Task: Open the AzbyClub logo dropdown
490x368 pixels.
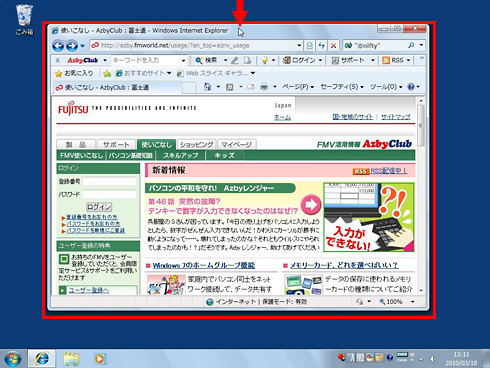Action: point(105,60)
